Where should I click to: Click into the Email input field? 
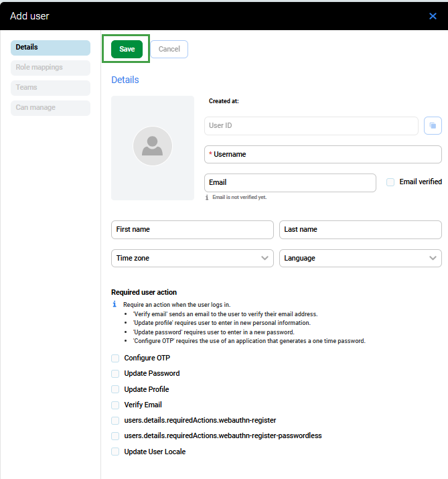[290, 182]
